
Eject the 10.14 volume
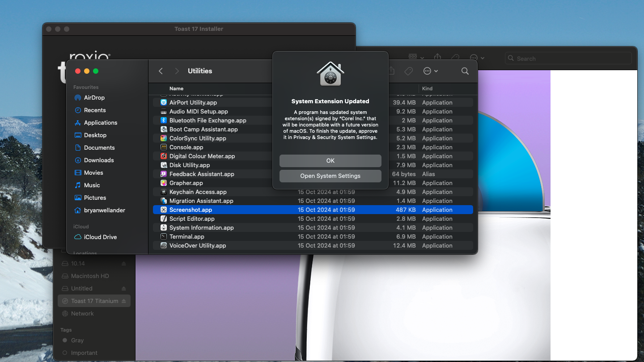124,264
